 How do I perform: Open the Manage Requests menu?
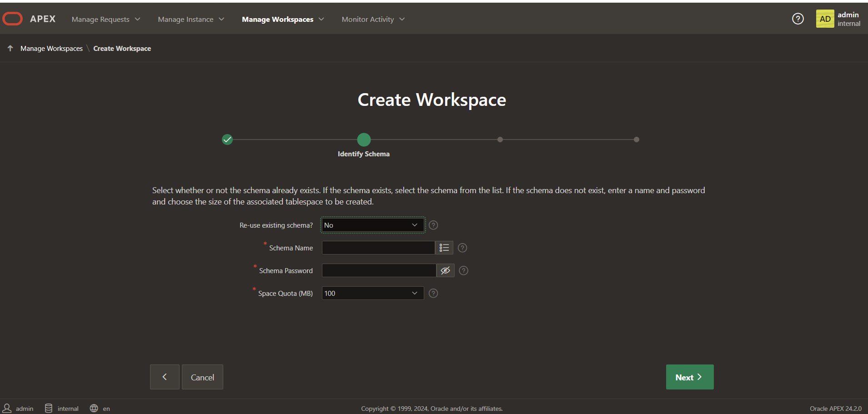(x=106, y=19)
